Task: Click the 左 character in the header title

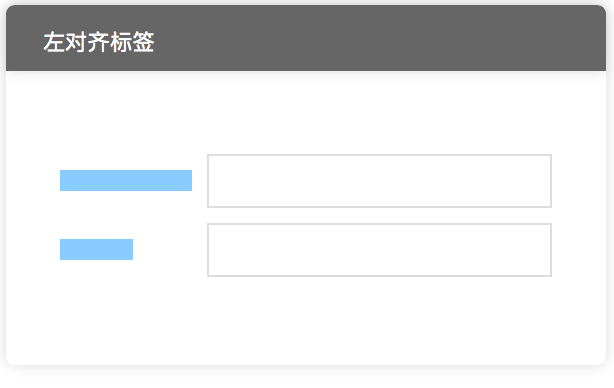Action: (x=54, y=42)
